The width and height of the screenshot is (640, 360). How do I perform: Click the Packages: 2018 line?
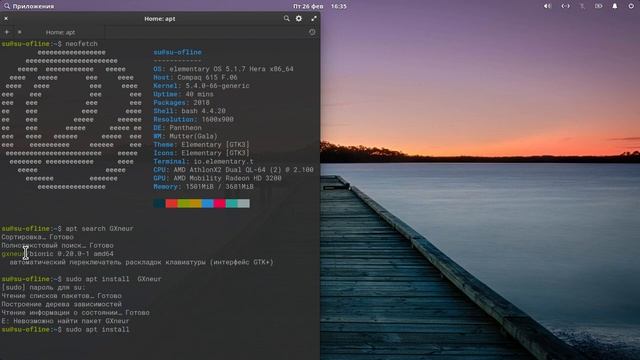point(181,103)
